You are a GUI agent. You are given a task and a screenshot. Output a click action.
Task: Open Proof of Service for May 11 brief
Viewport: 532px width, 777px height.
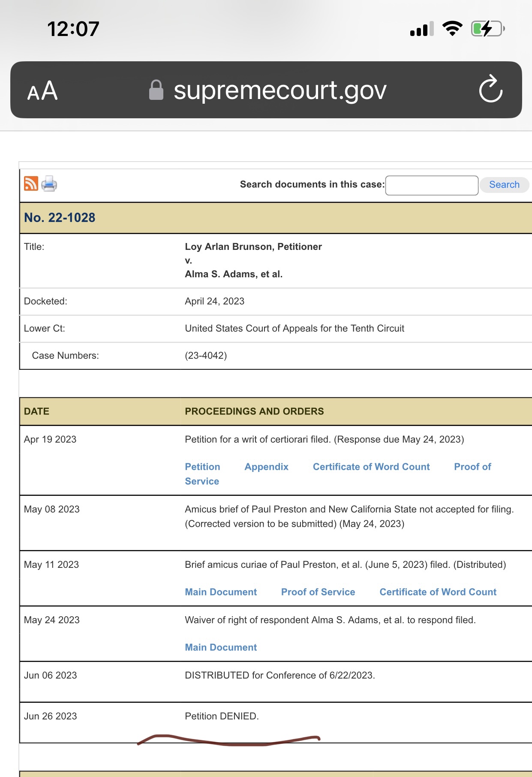click(x=318, y=592)
